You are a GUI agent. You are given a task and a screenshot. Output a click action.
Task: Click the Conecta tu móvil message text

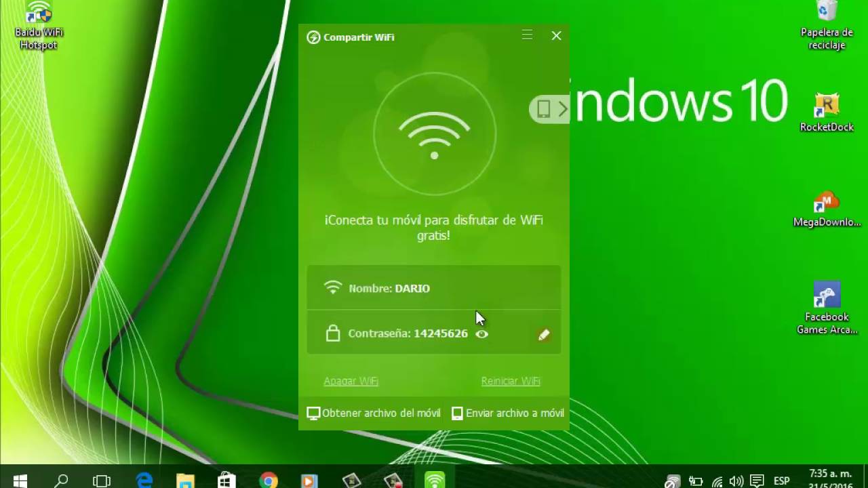[x=434, y=228]
